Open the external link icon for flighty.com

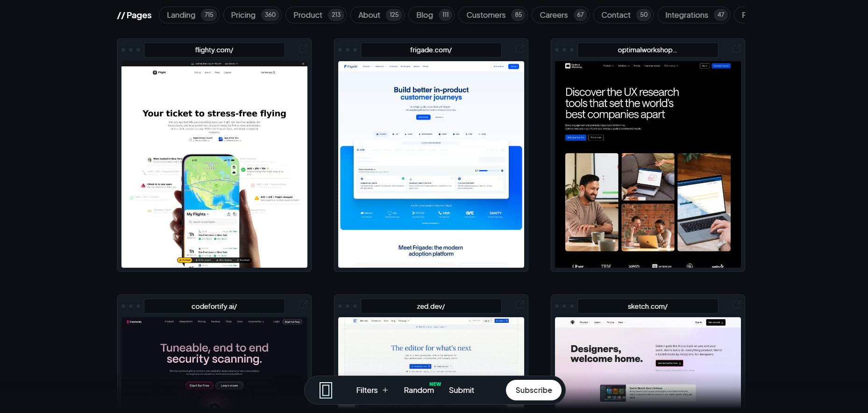pos(303,49)
